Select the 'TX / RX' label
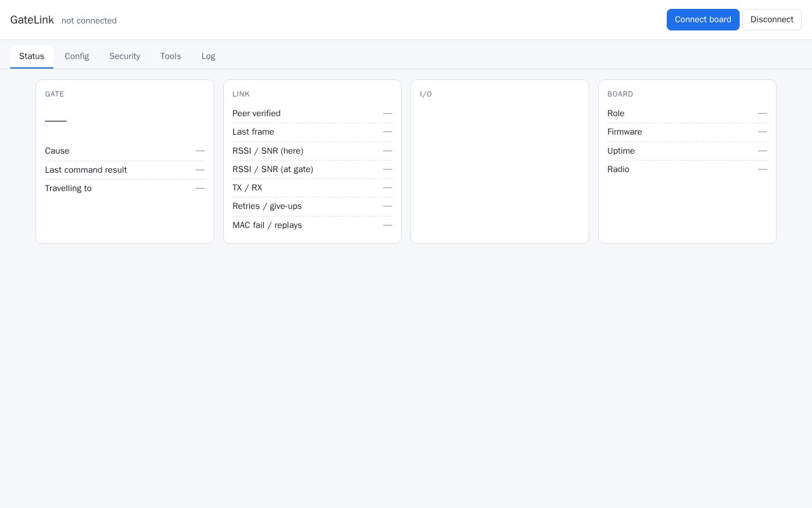 tap(247, 188)
